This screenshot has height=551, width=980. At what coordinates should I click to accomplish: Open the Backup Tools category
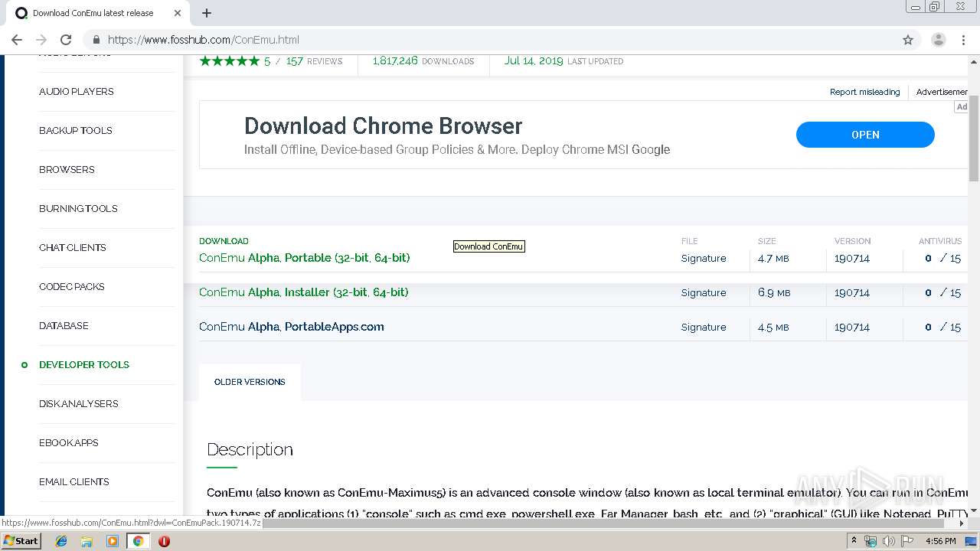[x=75, y=131]
